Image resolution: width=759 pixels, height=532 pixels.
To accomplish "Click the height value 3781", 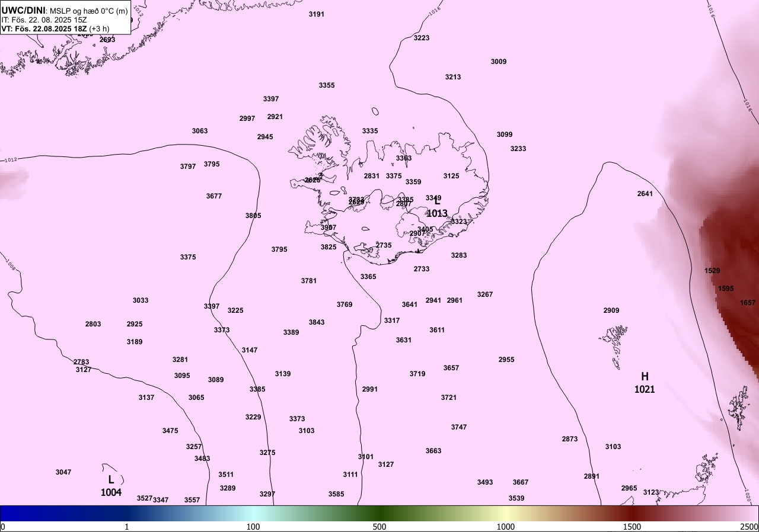I will 309,281.
